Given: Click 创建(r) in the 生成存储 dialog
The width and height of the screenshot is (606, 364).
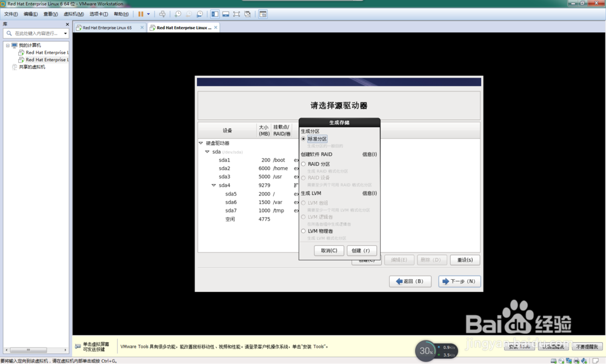Looking at the screenshot, I should 361,250.
